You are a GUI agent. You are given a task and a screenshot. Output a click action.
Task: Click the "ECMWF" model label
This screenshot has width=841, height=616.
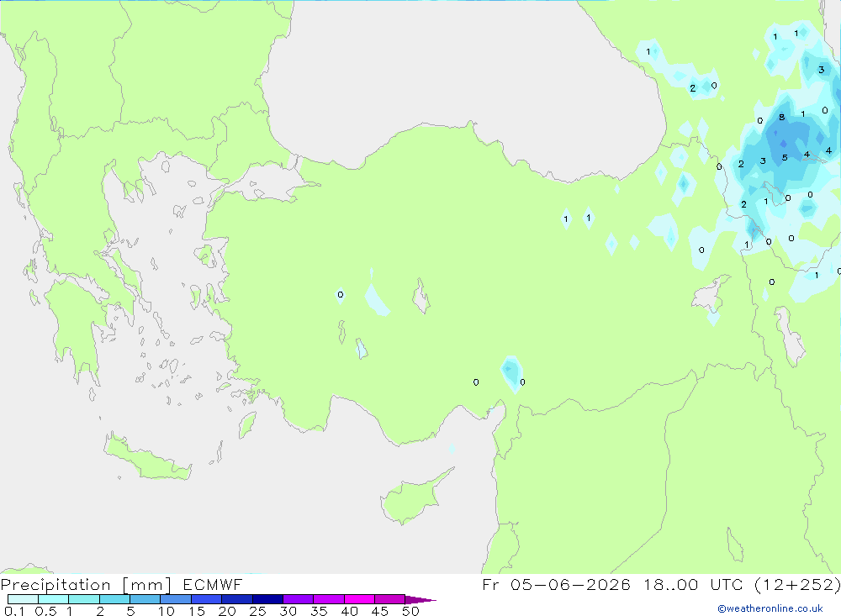click(213, 584)
